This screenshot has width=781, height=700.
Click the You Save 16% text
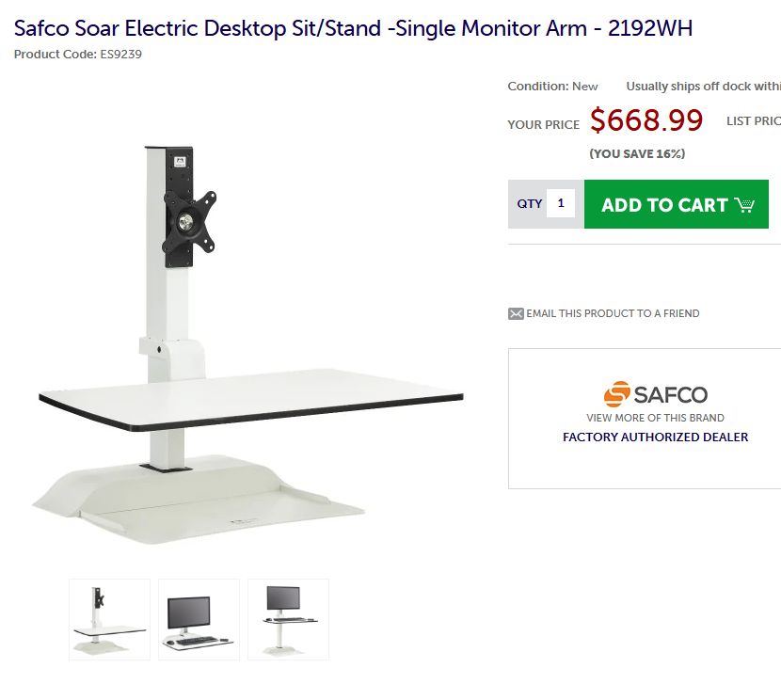coord(637,153)
